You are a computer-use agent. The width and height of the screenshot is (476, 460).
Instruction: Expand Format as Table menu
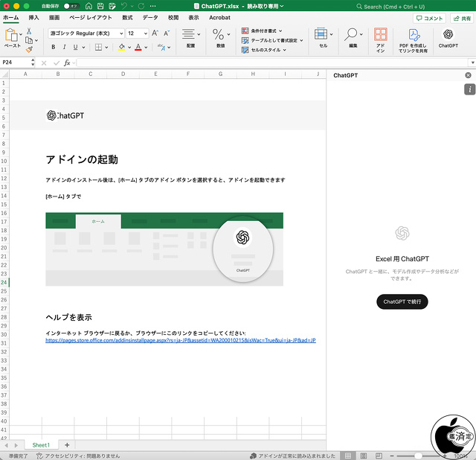click(x=301, y=40)
